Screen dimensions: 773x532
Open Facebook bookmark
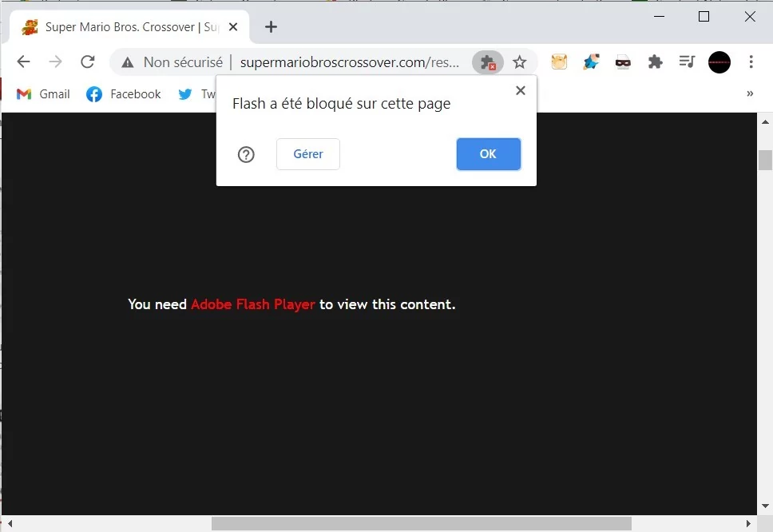123,93
